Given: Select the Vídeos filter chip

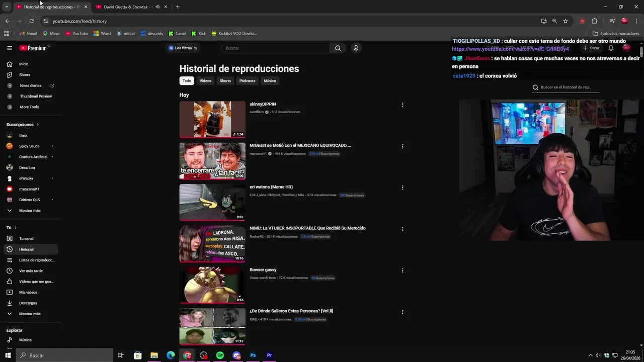Looking at the screenshot, I should click(205, 81).
